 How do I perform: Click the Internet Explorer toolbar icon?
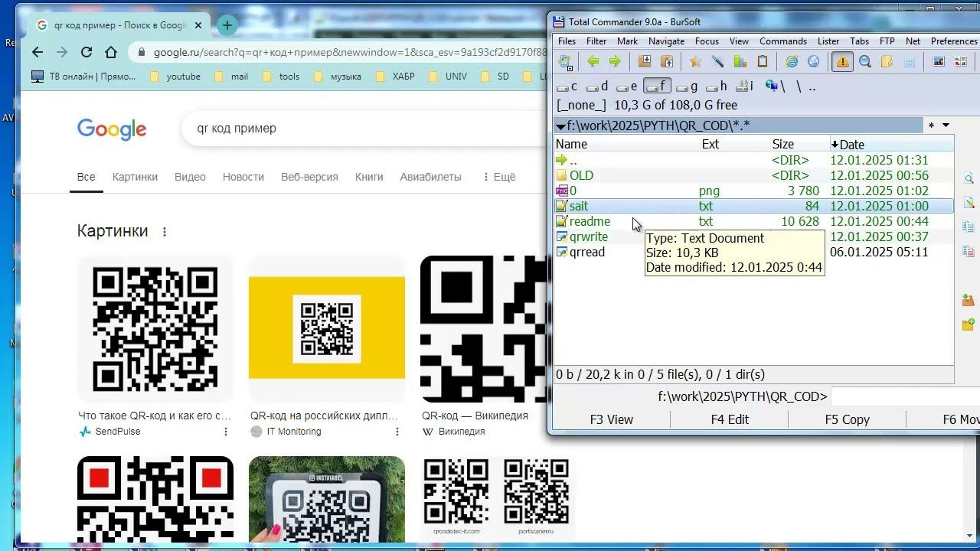click(x=792, y=62)
